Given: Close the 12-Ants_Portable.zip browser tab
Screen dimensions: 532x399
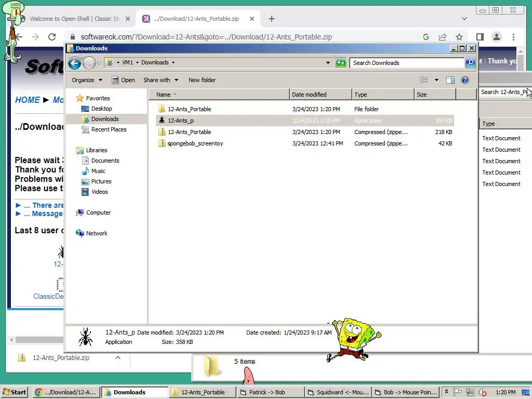Looking at the screenshot, I should coord(252,19).
